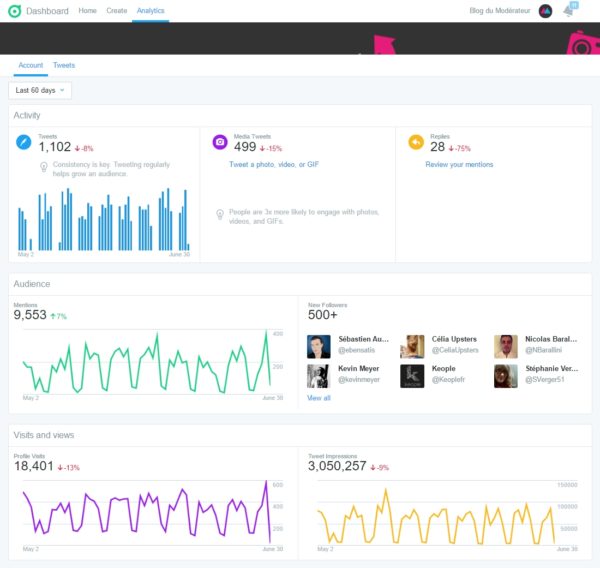Switch to the Tweets tab
Image resolution: width=600 pixels, height=568 pixels.
[x=64, y=65]
